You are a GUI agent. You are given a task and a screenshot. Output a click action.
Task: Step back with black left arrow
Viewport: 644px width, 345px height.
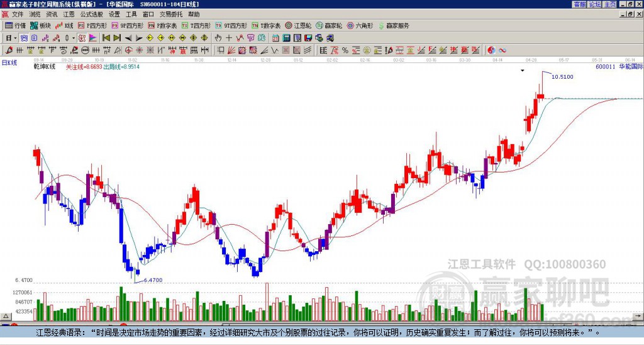(128, 38)
